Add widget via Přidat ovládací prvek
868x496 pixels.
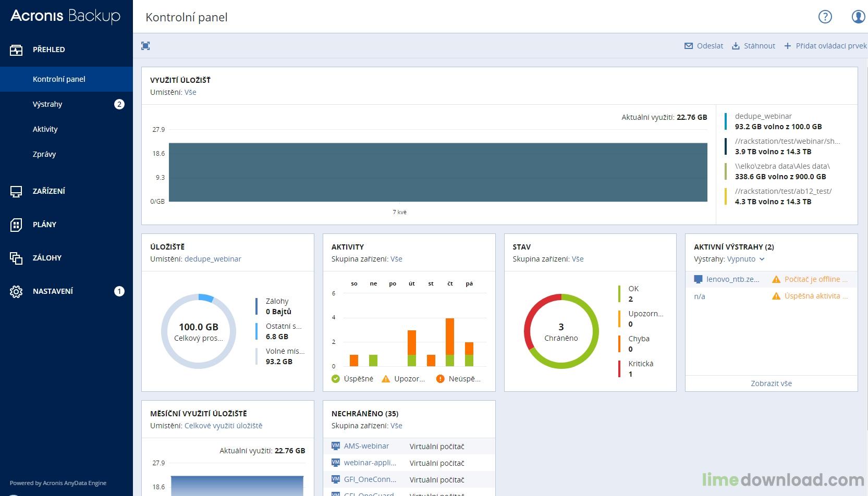[826, 46]
